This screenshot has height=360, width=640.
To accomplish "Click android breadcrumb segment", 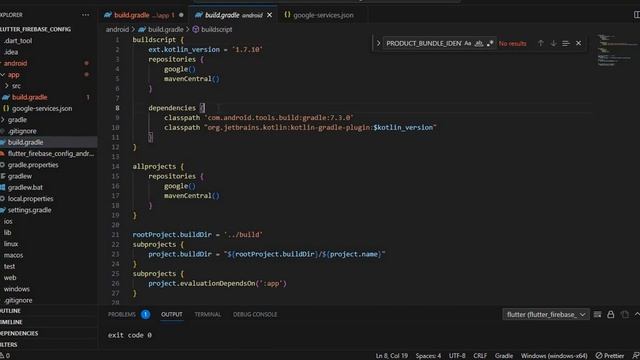I will tap(117, 29).
